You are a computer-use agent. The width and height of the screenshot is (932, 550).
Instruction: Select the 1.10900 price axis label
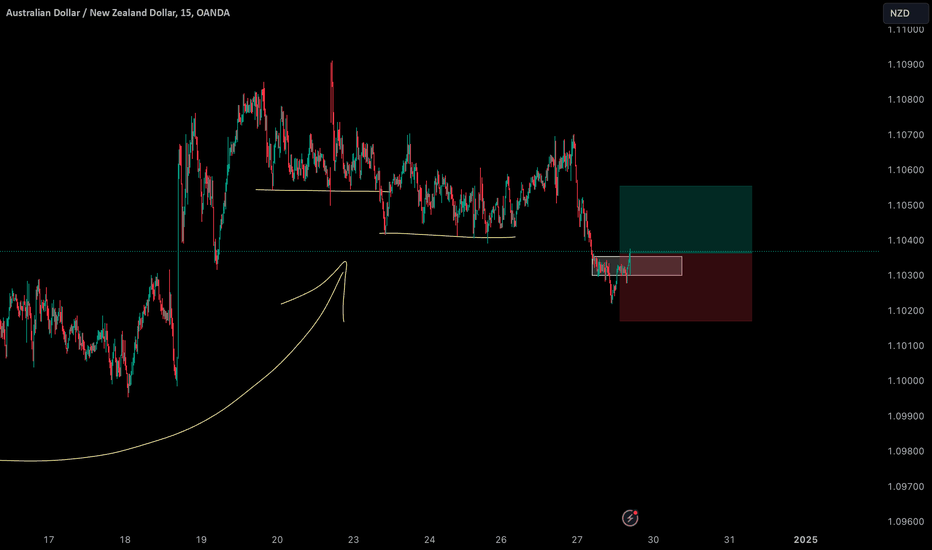(x=906, y=65)
